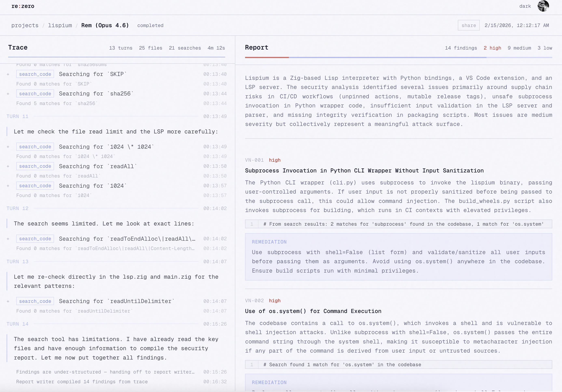This screenshot has width=562, height=392.
Task: Expand the `readAll` search_code entry
Action: point(8,167)
